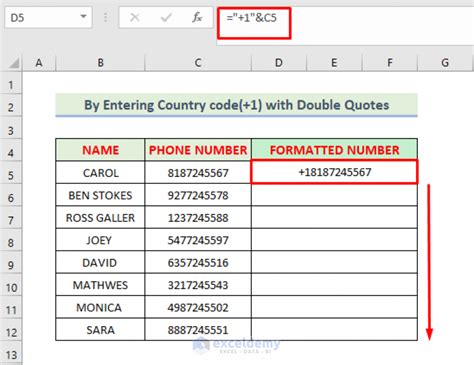Select the cell containing ROSS GALLER

tap(100, 217)
